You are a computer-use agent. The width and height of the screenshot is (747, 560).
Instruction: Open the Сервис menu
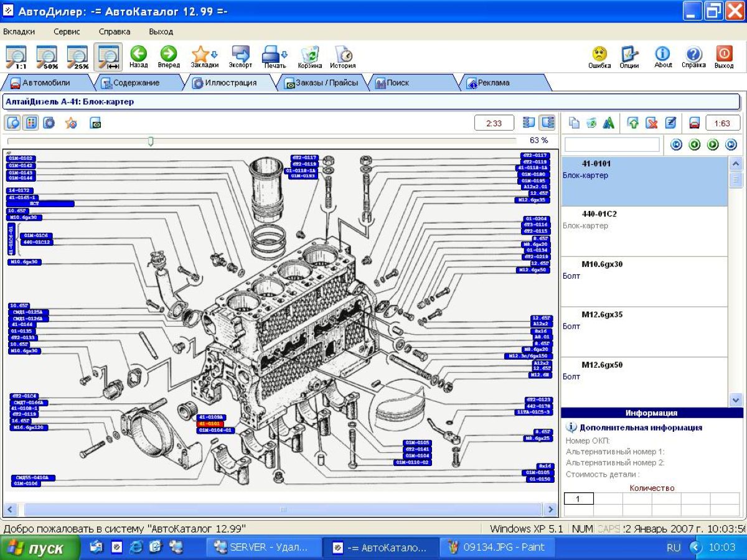pos(67,31)
